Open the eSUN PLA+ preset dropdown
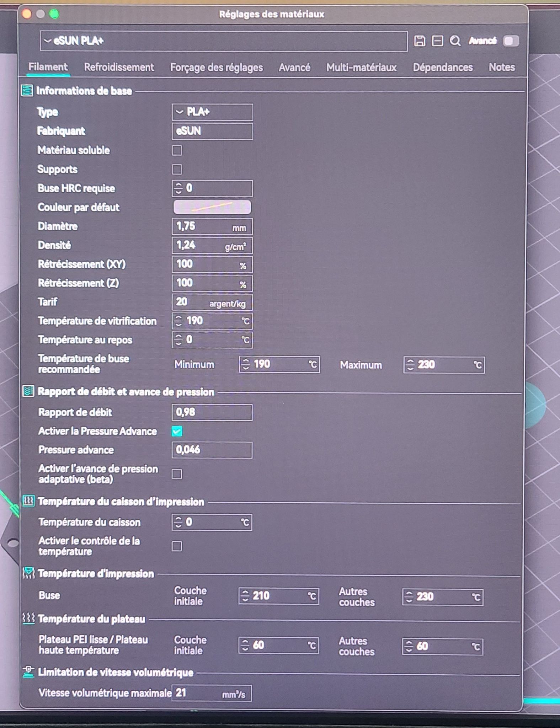This screenshot has width=560, height=728. [224, 41]
